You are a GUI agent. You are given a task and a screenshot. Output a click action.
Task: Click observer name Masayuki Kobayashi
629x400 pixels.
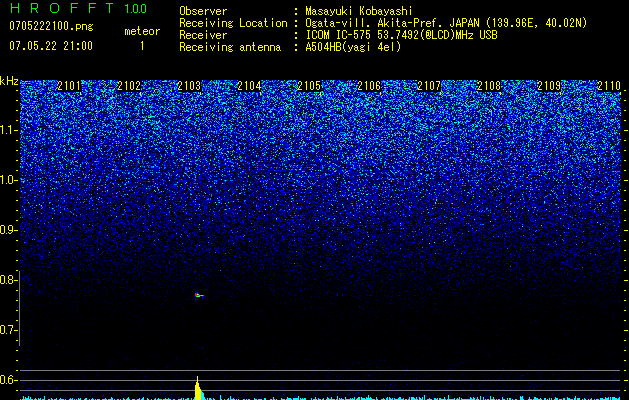pyautogui.click(x=359, y=11)
